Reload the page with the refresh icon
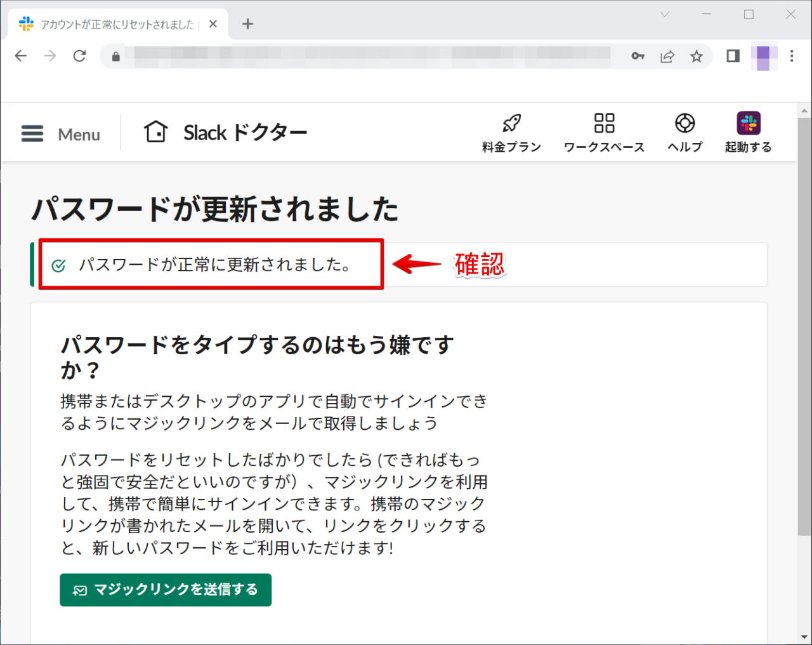This screenshot has width=812, height=645. [x=79, y=56]
